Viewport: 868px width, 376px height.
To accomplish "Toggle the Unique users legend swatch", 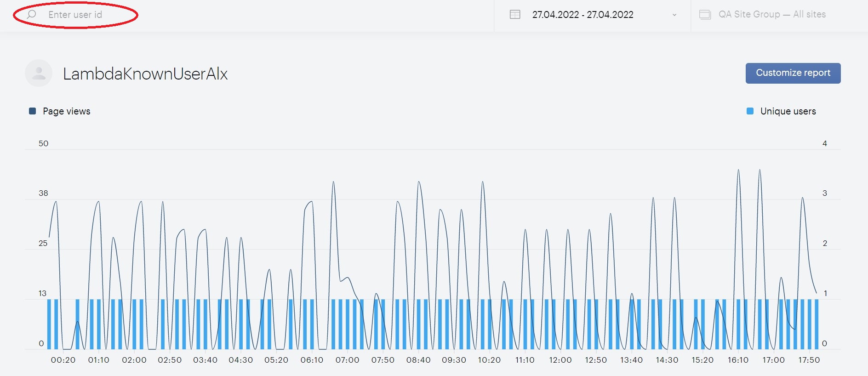I will [x=750, y=111].
